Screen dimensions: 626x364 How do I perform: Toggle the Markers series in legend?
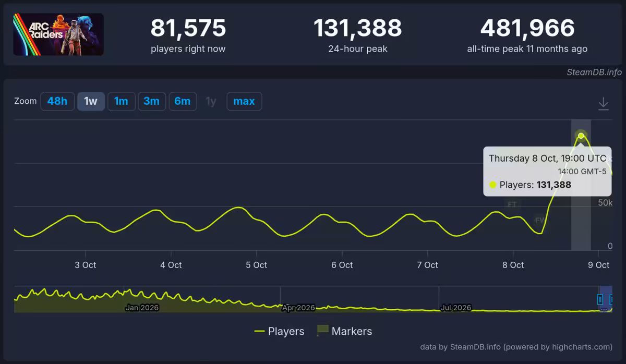[x=345, y=331]
